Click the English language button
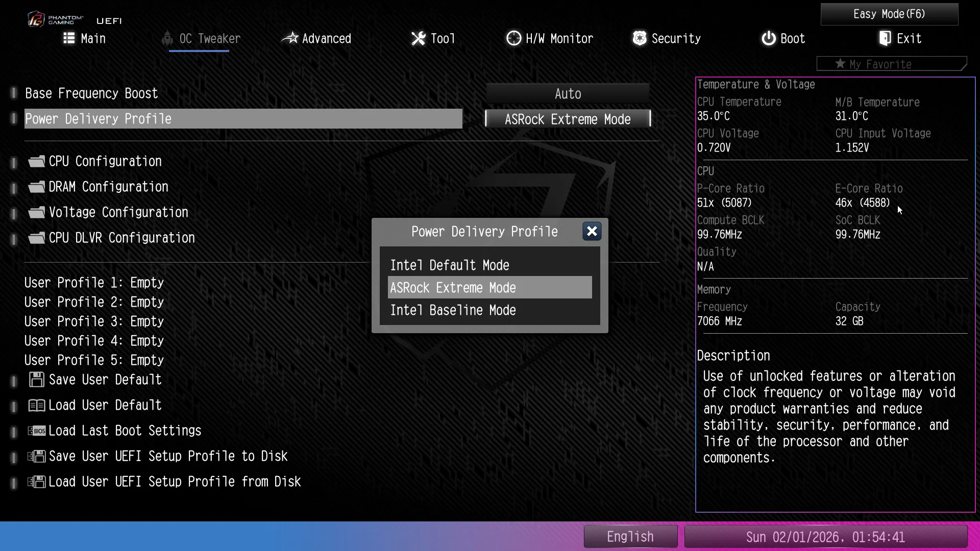Viewport: 980px width, 551px height. 630,537
